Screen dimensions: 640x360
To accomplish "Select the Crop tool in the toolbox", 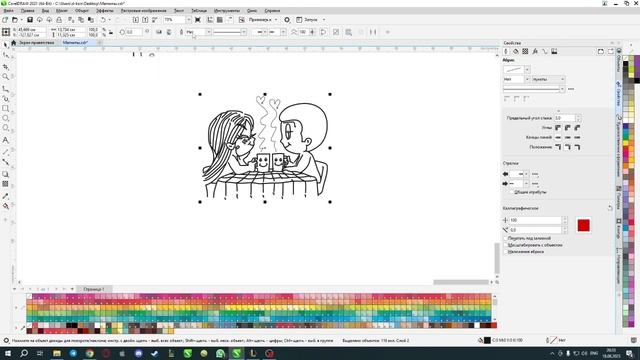I will pyautogui.click(x=6, y=67).
